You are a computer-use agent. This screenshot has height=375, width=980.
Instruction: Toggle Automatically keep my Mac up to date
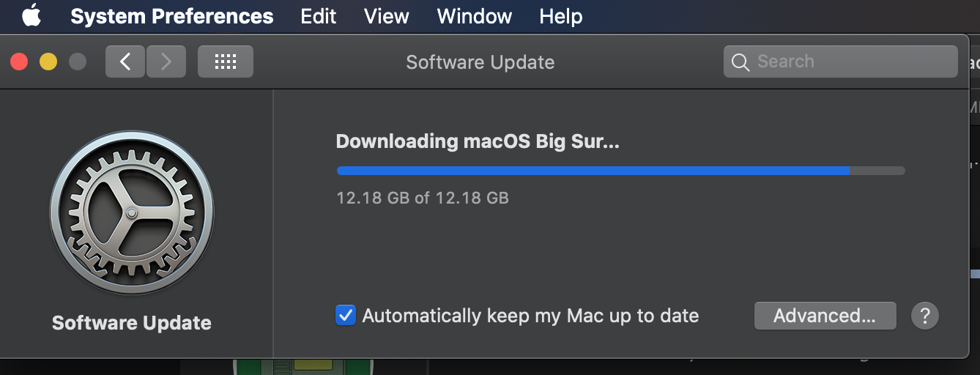click(346, 316)
